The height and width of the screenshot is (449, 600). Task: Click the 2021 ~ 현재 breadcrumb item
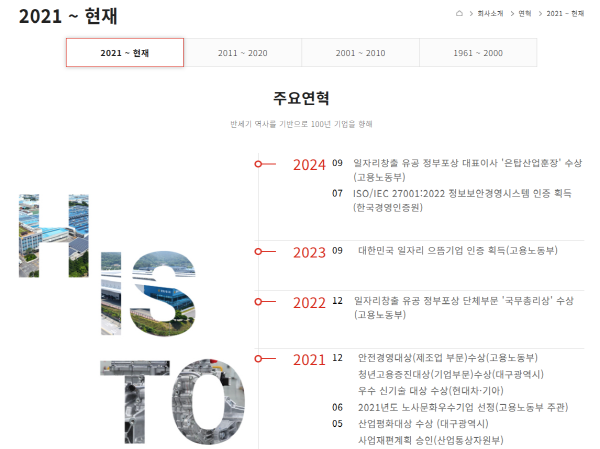(x=565, y=13)
